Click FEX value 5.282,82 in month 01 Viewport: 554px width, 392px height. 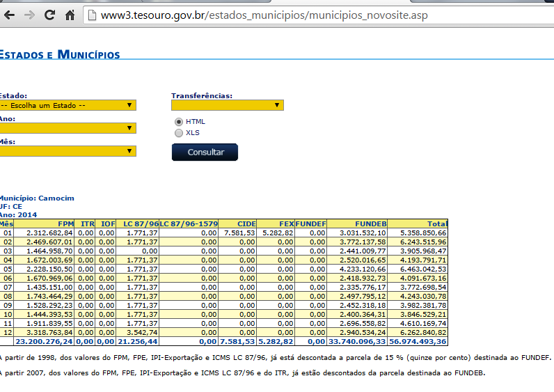[278, 233]
